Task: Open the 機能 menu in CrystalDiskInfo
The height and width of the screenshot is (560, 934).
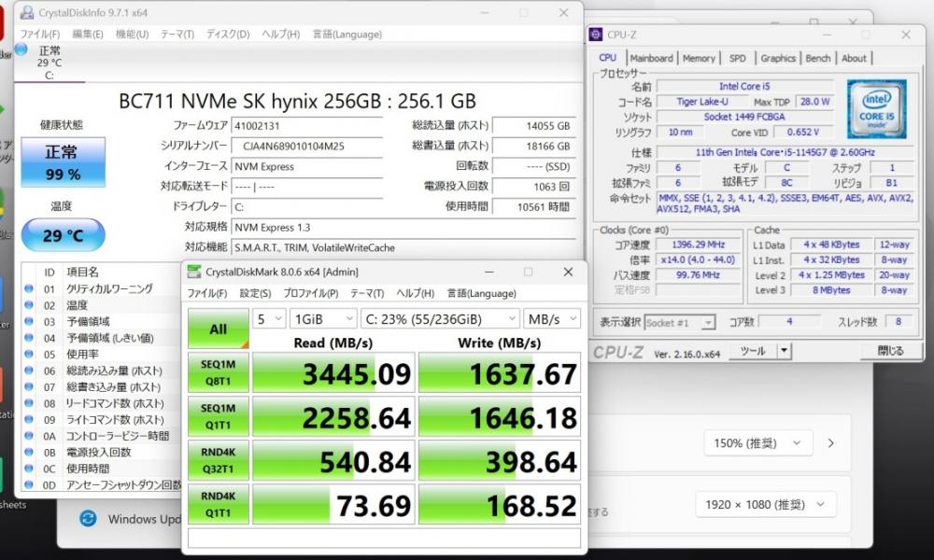Action: pyautogui.click(x=132, y=35)
